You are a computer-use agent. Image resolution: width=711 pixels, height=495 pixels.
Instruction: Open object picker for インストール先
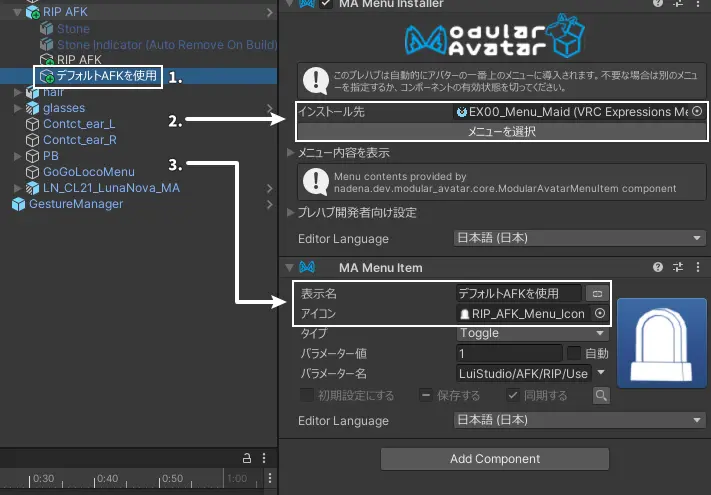pyautogui.click(x=698, y=112)
